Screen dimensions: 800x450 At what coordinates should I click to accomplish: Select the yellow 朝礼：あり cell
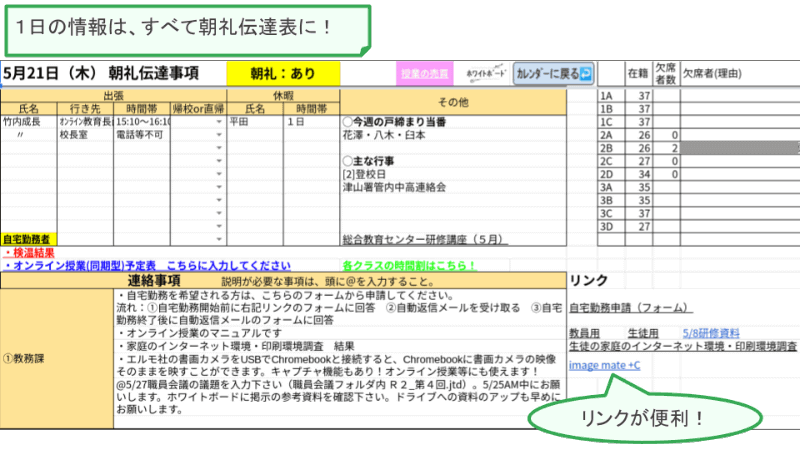pyautogui.click(x=283, y=73)
